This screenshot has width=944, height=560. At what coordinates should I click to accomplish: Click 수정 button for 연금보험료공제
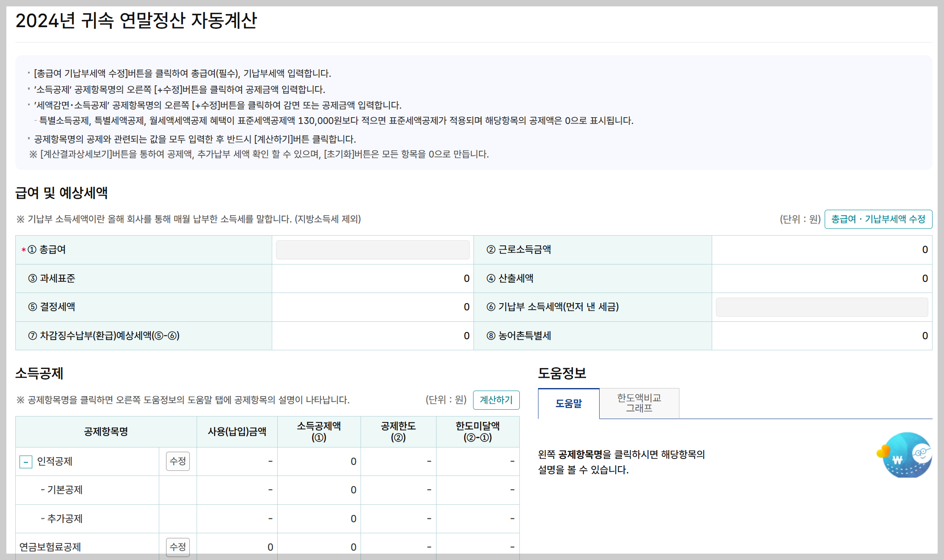coord(178,547)
